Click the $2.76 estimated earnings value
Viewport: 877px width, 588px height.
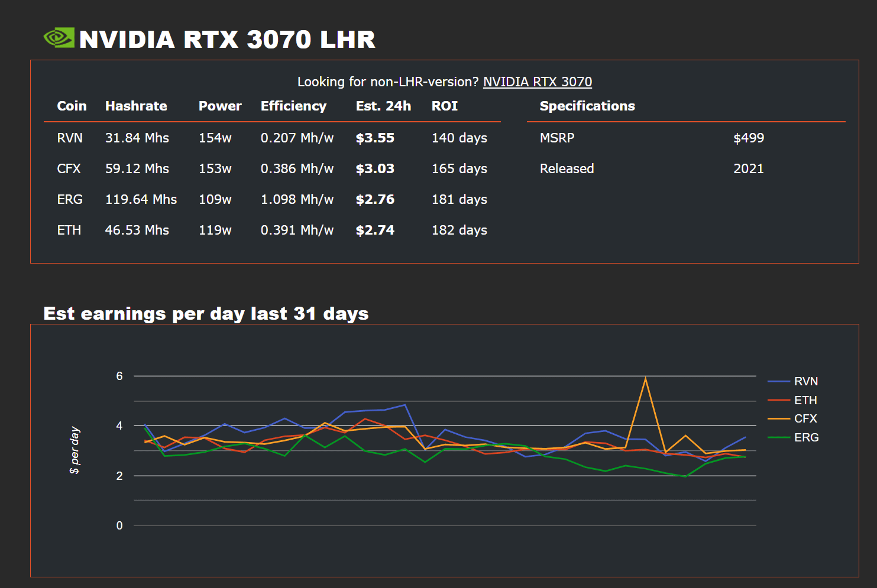(375, 199)
